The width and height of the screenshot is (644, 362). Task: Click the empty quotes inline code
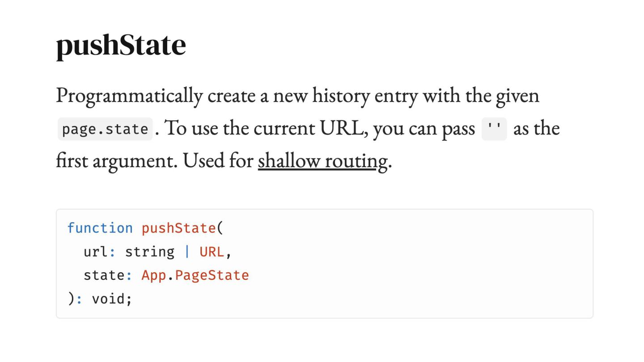494,129
